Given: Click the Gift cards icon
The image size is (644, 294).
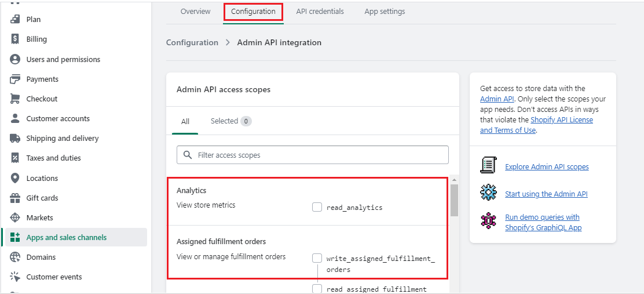Looking at the screenshot, I should (15, 198).
